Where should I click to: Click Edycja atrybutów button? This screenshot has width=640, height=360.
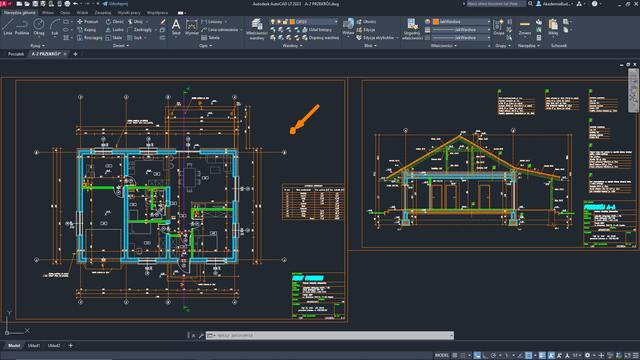[375, 38]
